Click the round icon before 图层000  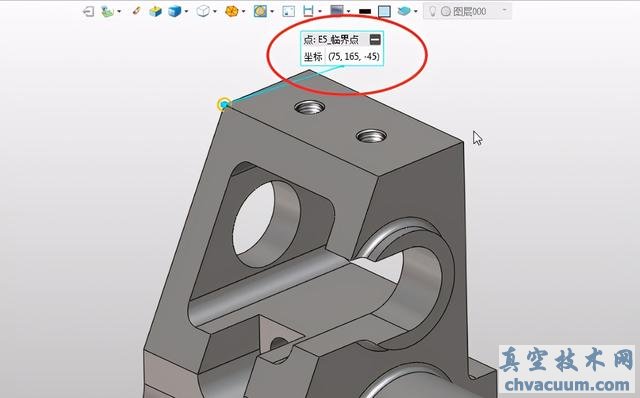[x=446, y=11]
